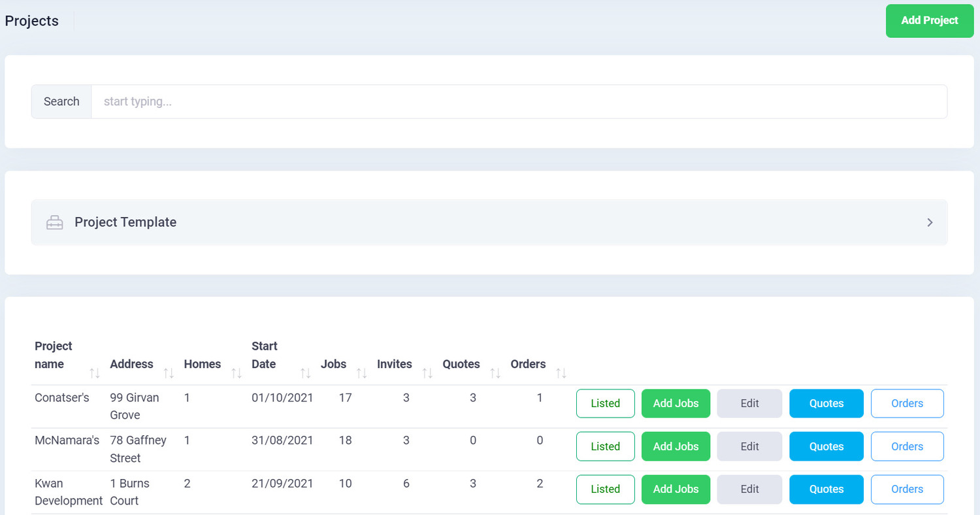This screenshot has width=980, height=515.
Task: Expand the Project Template chevron
Action: (x=930, y=223)
